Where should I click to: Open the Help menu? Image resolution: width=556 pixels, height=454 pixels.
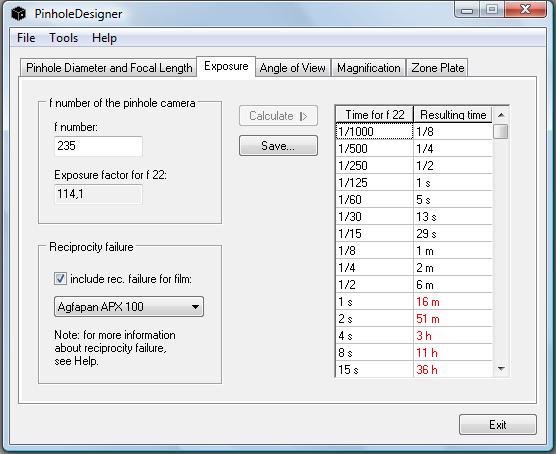[x=104, y=38]
